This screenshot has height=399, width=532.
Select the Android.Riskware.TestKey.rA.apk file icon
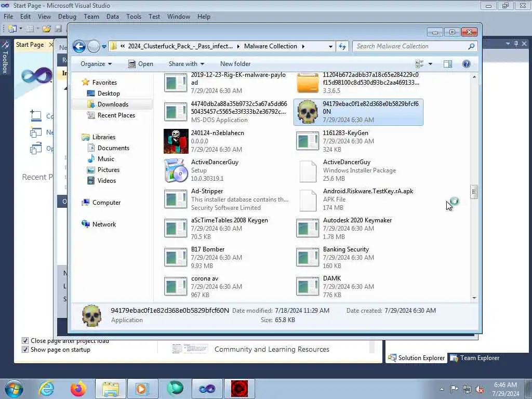tap(308, 200)
